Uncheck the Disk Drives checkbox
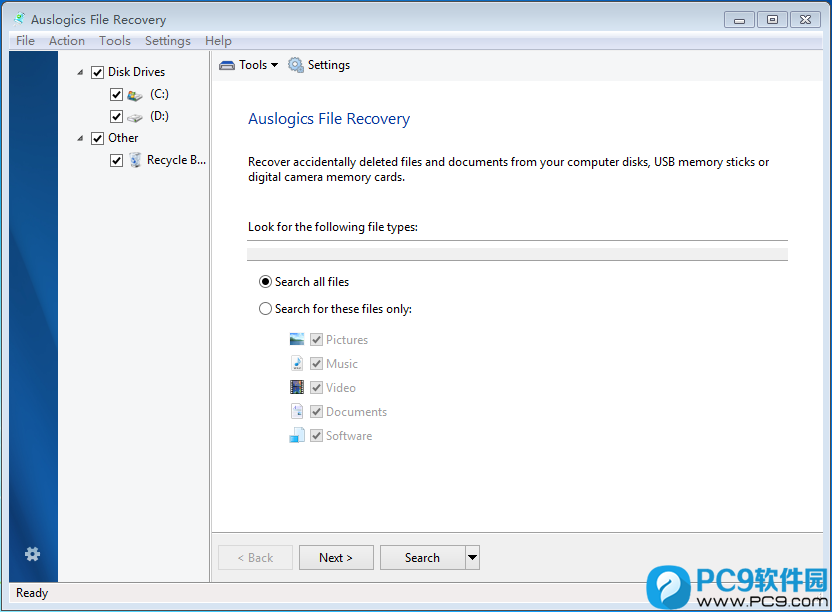Viewport: 832px width, 612px height. pos(98,72)
